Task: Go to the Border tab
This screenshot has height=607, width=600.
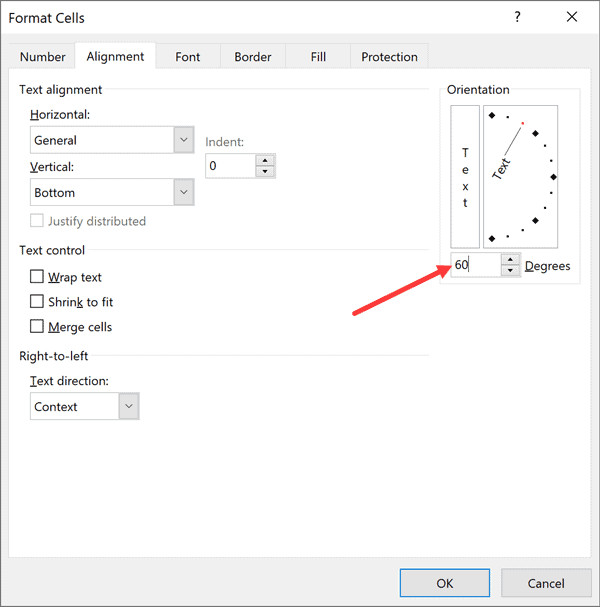Action: click(x=253, y=57)
